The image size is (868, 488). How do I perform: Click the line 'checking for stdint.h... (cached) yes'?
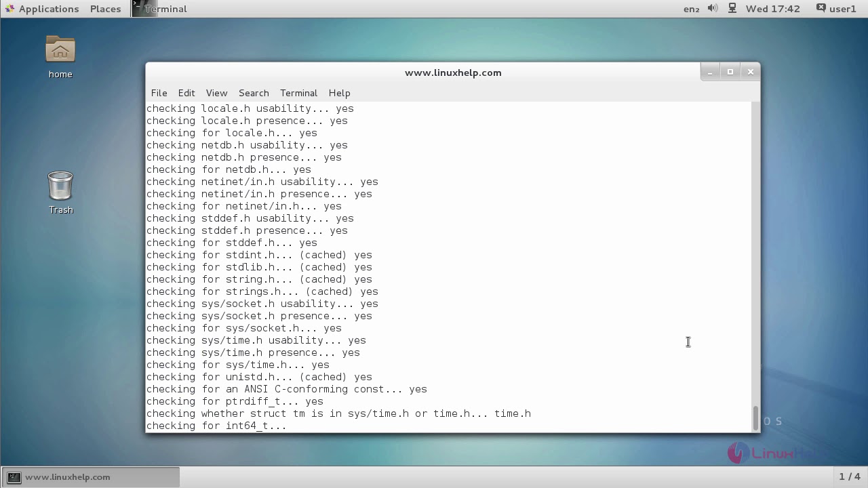pos(259,255)
